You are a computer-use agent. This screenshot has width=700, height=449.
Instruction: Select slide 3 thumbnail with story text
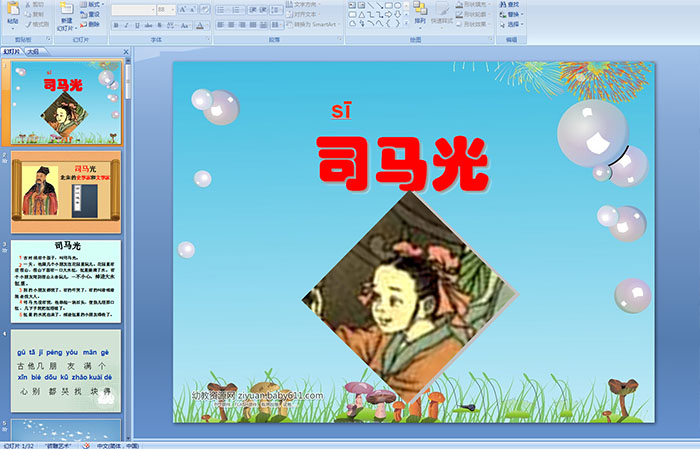click(66, 281)
